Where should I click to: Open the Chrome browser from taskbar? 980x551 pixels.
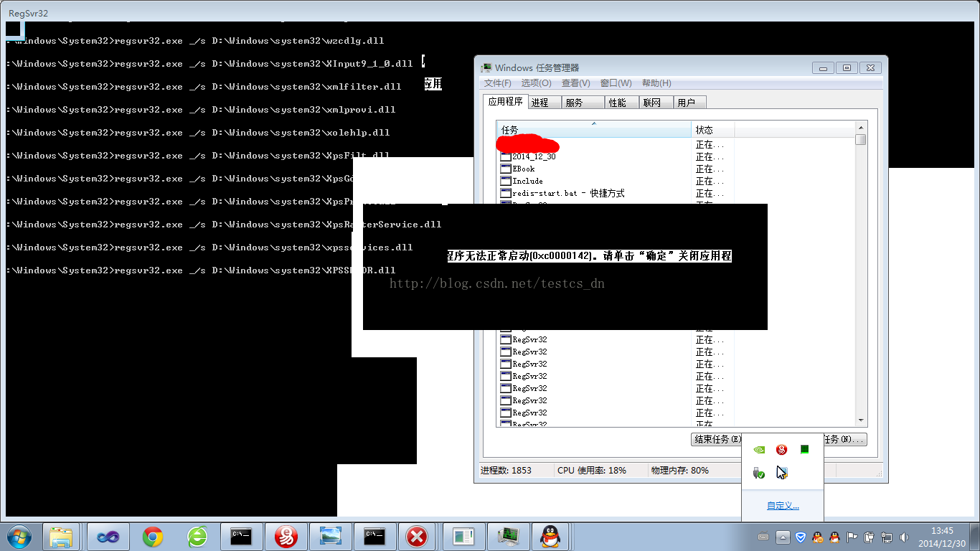152,537
